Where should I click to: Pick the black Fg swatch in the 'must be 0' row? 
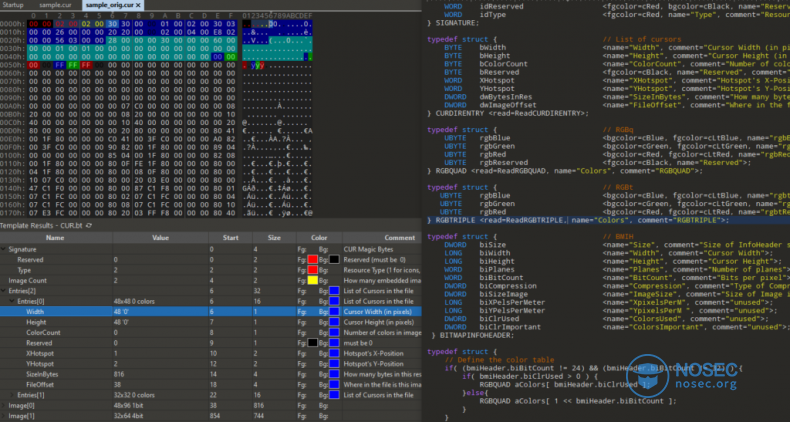(312, 343)
